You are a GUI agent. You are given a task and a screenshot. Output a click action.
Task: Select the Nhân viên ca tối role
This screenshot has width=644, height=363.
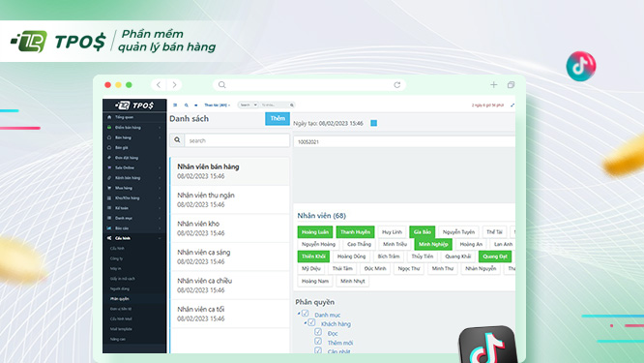tap(229, 314)
